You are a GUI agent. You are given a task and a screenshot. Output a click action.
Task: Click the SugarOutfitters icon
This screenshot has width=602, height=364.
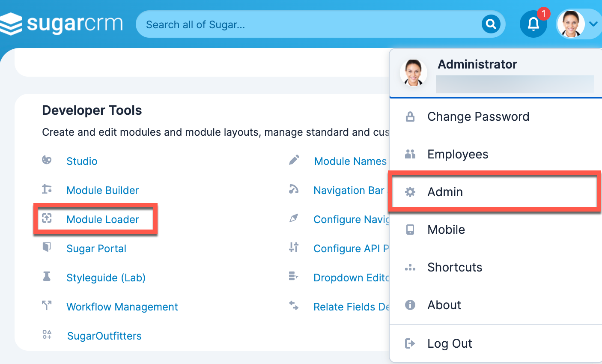click(47, 334)
